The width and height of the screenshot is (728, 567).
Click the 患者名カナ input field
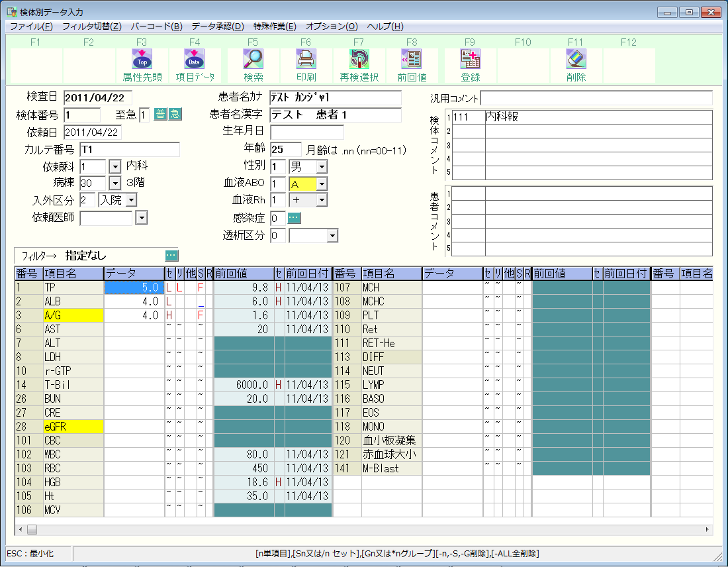click(336, 97)
